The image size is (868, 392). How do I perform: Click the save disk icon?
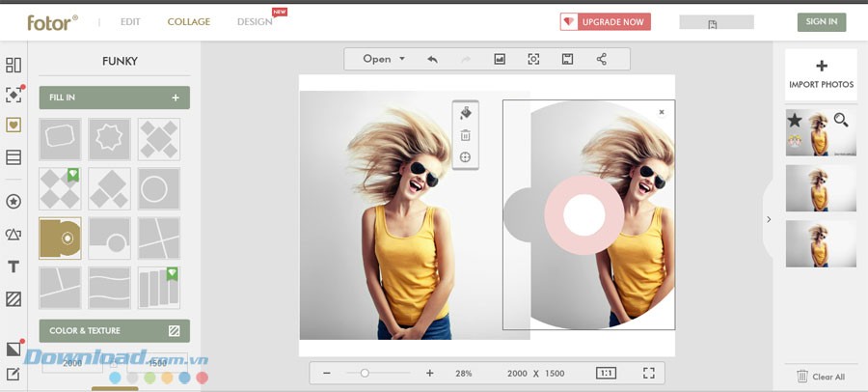click(x=567, y=59)
